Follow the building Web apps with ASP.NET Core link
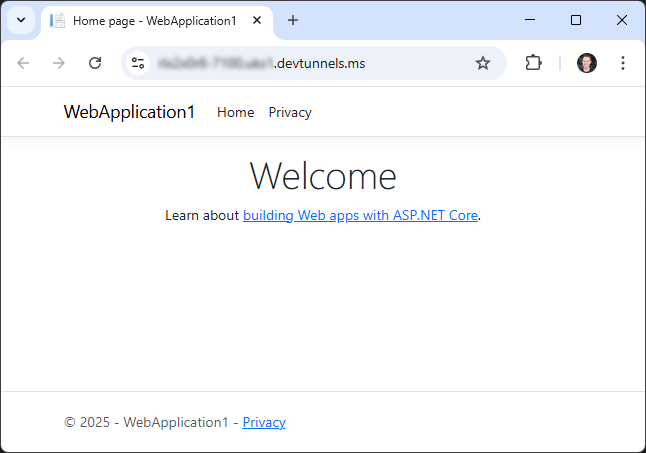 [x=360, y=215]
